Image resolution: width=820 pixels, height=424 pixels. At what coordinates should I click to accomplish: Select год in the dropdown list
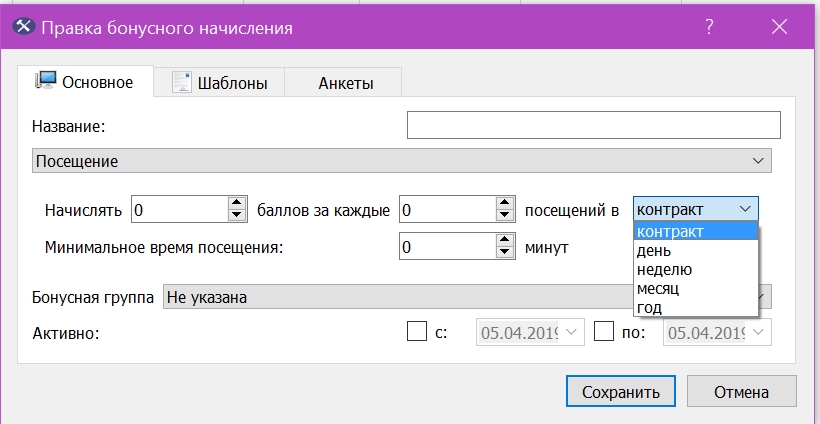[696, 307]
